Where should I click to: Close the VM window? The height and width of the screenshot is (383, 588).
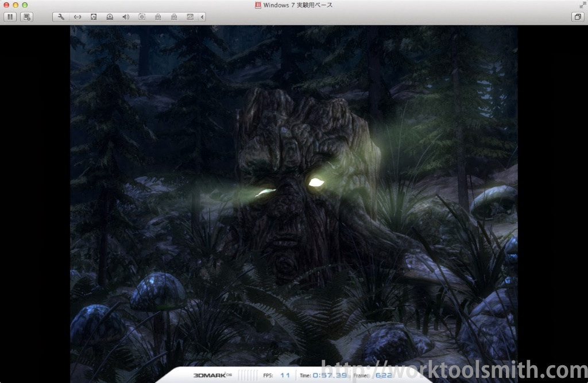[6, 5]
